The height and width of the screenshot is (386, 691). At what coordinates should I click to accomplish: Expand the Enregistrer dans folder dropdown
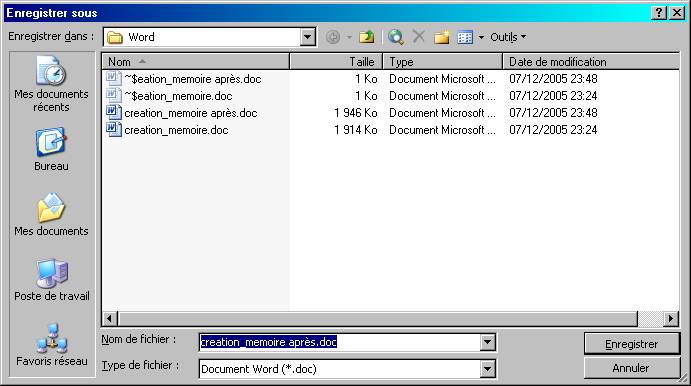[308, 37]
